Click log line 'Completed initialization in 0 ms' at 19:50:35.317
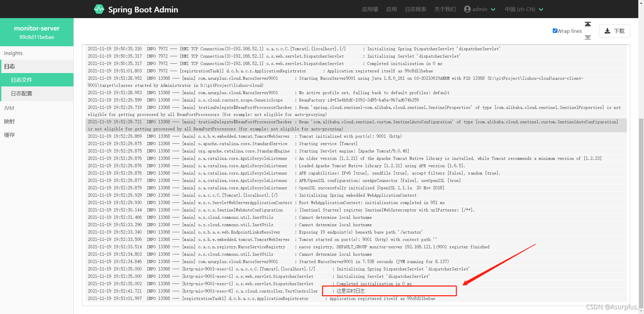644x314 pixels. [x=356, y=63]
